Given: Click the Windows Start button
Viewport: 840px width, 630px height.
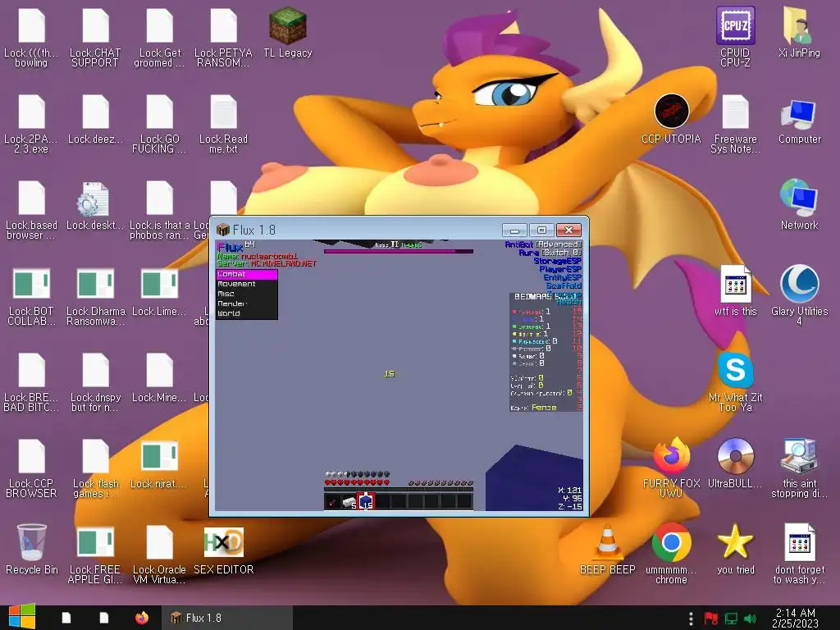Looking at the screenshot, I should coord(21,617).
